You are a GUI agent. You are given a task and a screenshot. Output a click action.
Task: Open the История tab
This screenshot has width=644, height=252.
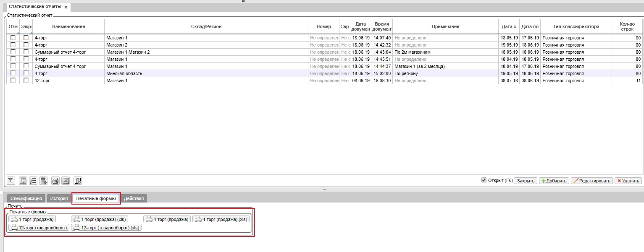(x=58, y=198)
